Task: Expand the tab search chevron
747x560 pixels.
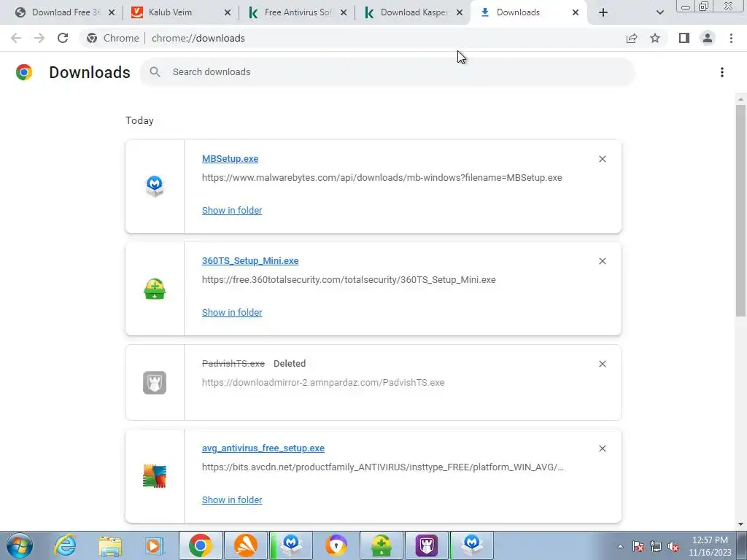Action: [659, 12]
